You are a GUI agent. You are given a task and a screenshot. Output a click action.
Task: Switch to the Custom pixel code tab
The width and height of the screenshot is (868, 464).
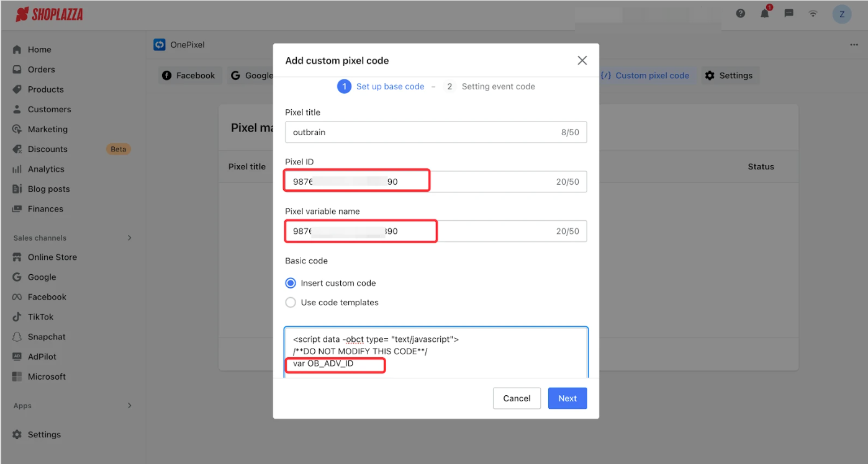645,76
